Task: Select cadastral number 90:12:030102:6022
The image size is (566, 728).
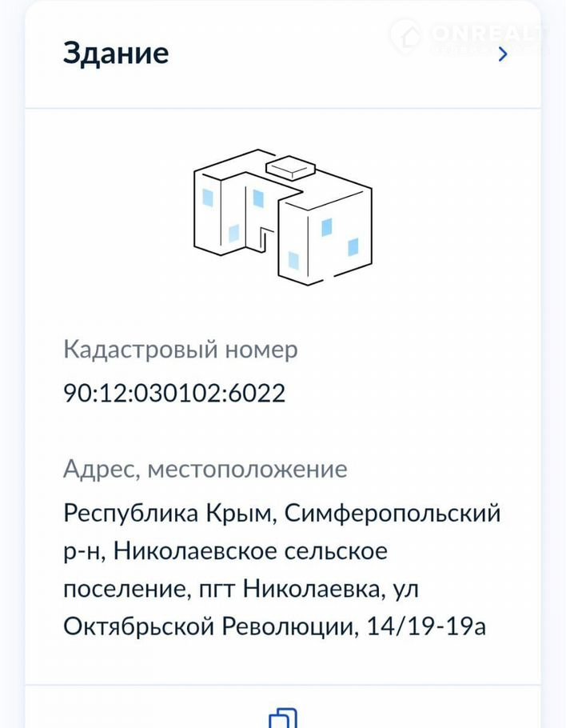Action: tap(174, 394)
